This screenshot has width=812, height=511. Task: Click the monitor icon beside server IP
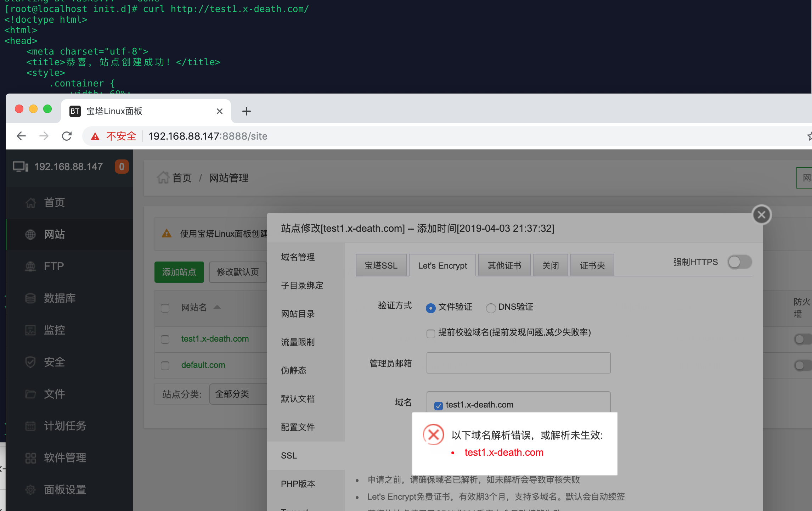click(x=20, y=167)
